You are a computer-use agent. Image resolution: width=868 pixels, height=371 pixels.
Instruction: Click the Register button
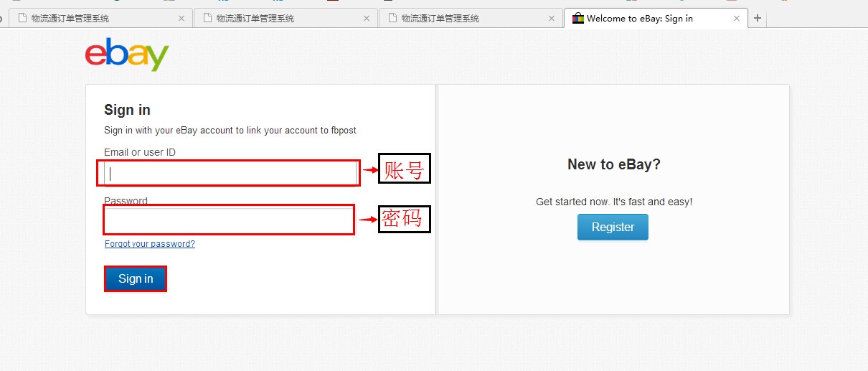(612, 227)
